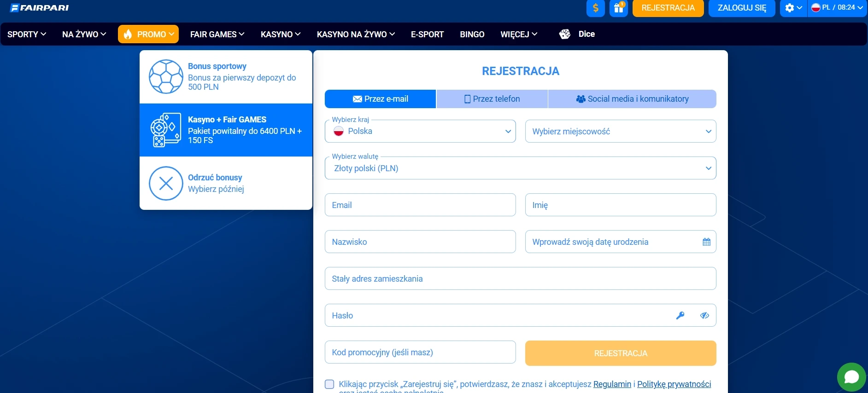Click the date of birth field
This screenshot has height=393, width=868.
pyautogui.click(x=621, y=242)
